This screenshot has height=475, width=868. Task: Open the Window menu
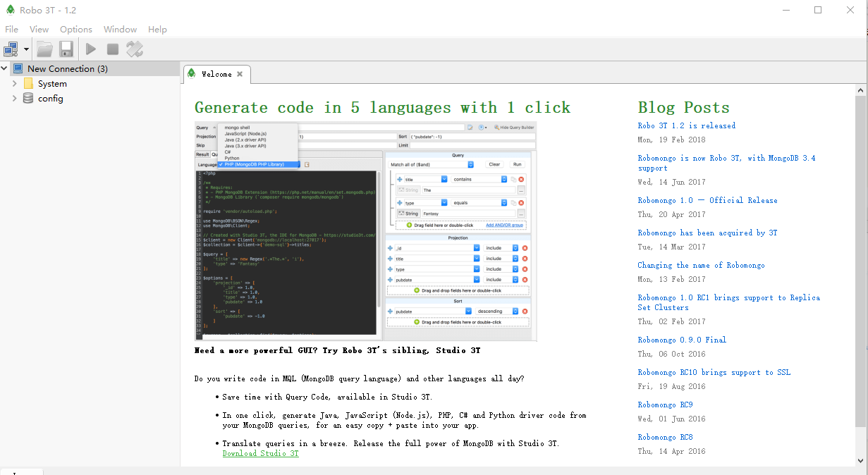pos(120,30)
